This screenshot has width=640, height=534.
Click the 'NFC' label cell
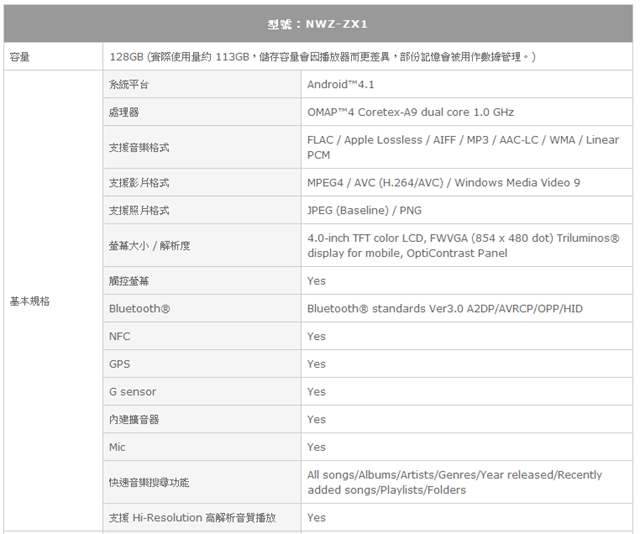[202, 336]
